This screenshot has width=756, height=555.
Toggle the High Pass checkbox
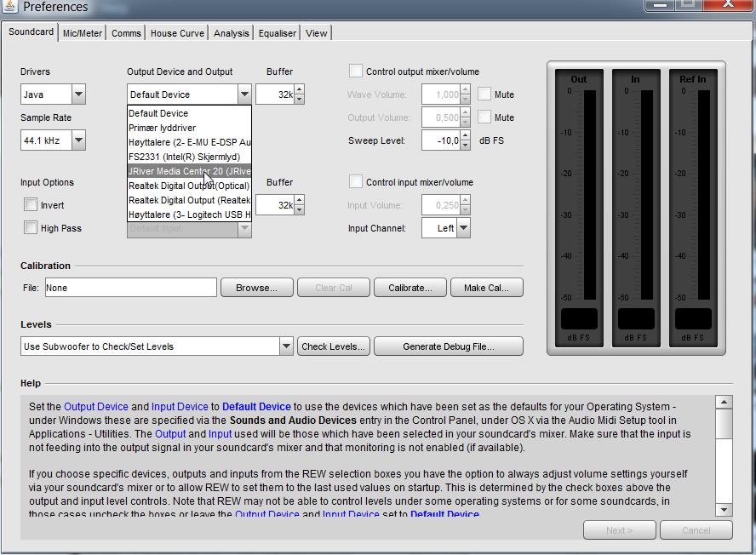31,228
